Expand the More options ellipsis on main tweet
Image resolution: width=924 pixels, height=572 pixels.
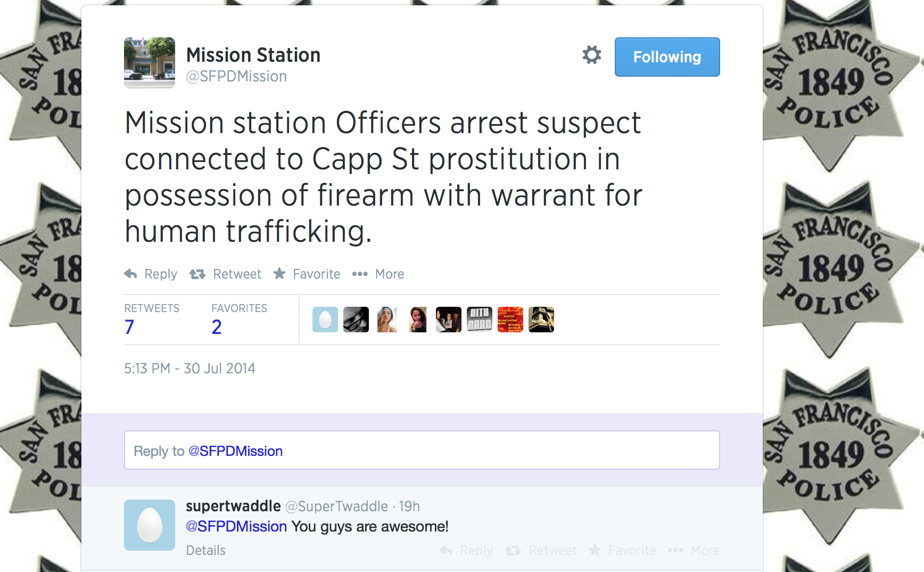[360, 274]
